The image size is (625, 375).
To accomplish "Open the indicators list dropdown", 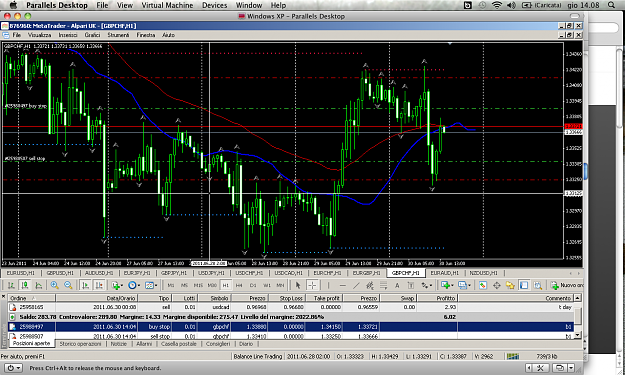I will click(x=117, y=285).
